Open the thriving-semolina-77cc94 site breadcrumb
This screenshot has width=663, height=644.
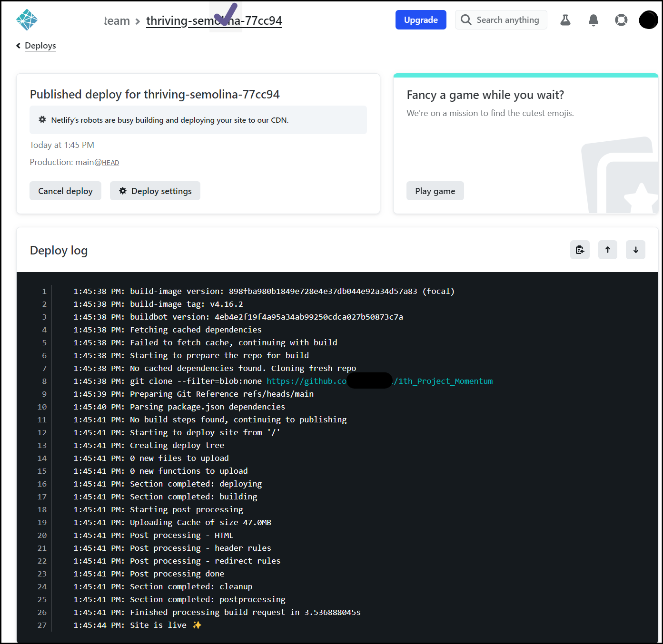coord(214,20)
